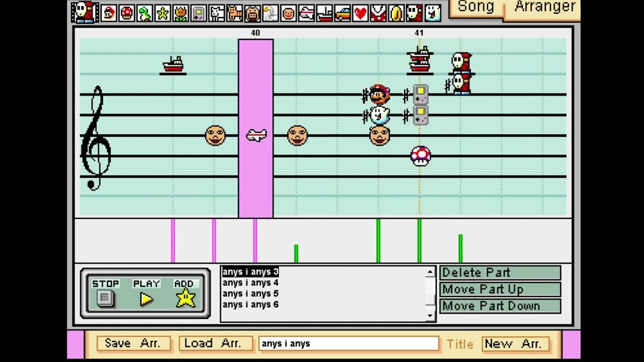
Task: Select the Piranha Plant instrument in the toolbar
Action: pyautogui.click(x=378, y=13)
